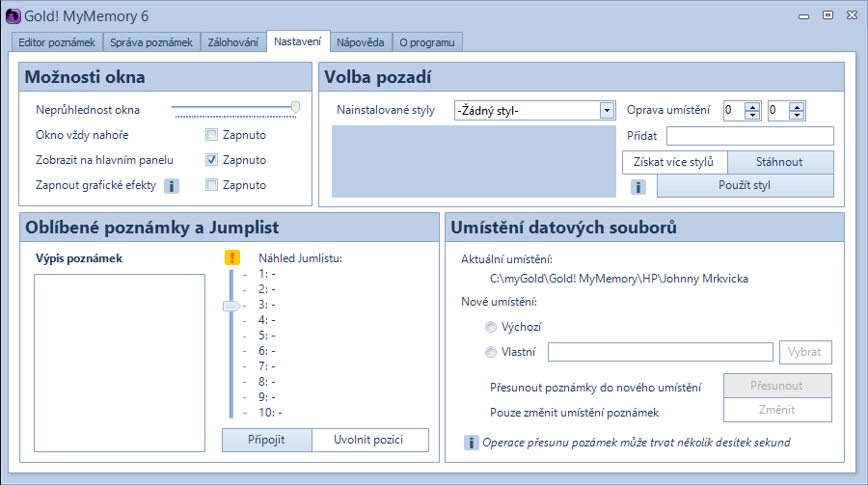The image size is (868, 485).
Task: Decrease the second Oprava umístění value
Action: 796,115
